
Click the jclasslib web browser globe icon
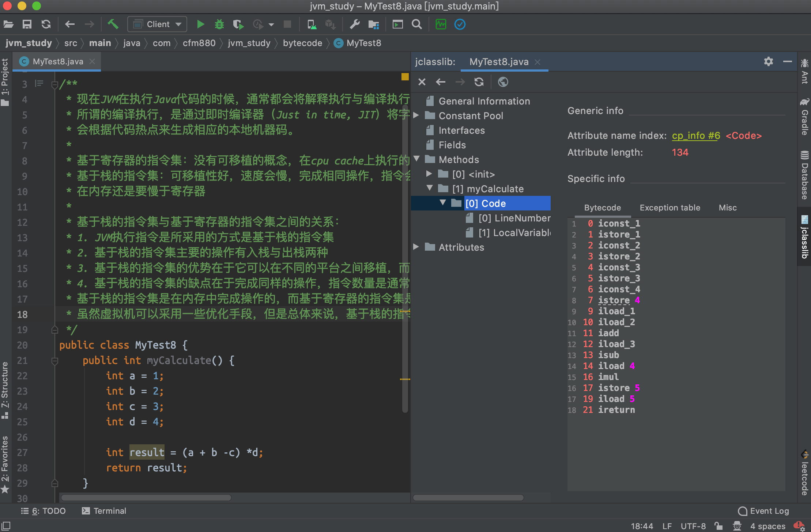click(503, 82)
